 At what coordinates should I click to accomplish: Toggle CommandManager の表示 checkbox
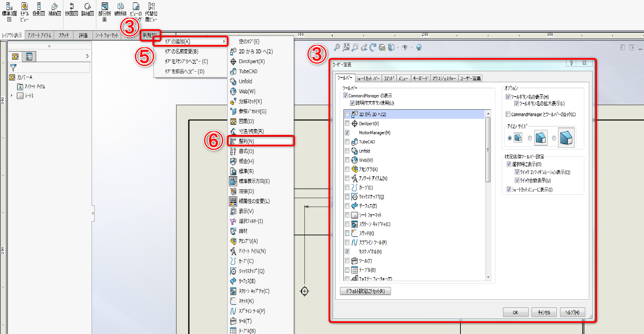coord(345,96)
